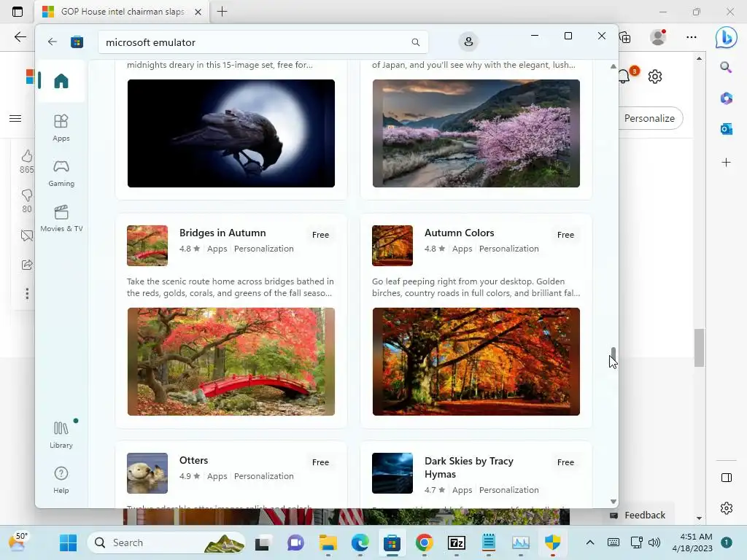This screenshot has width=747, height=560.
Task: Open File Explorer from taskbar
Action: click(x=328, y=542)
